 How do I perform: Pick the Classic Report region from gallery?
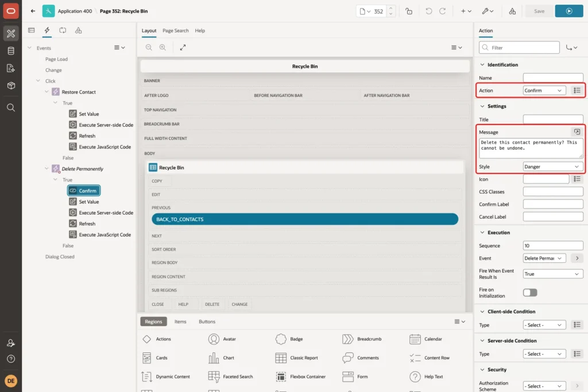[297, 358]
